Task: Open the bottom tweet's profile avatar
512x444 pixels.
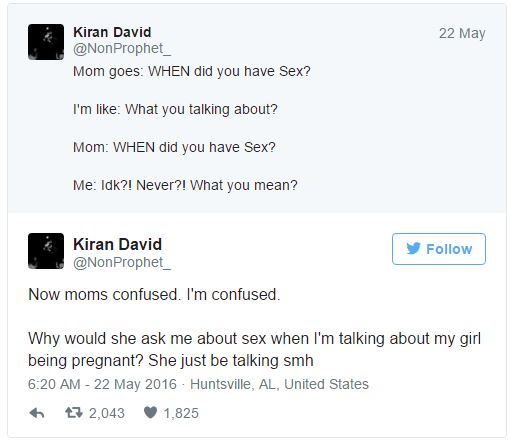Action: (46, 251)
